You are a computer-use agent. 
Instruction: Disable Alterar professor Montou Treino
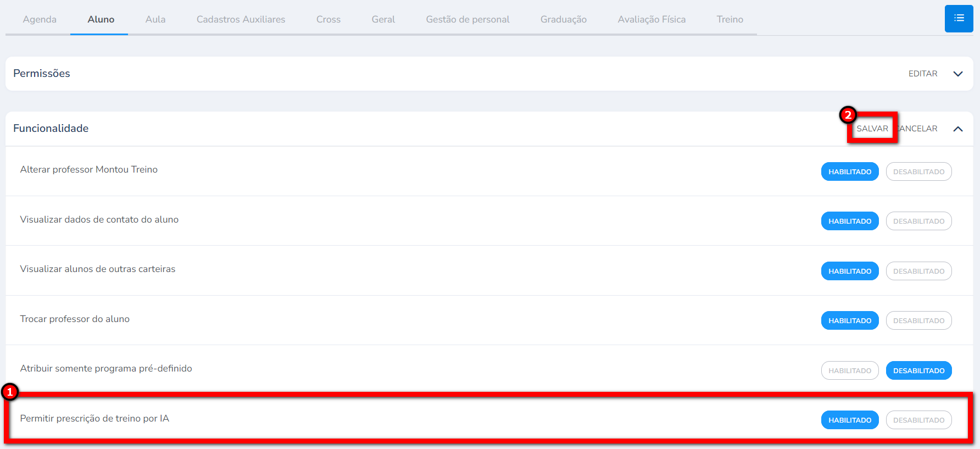click(x=918, y=171)
